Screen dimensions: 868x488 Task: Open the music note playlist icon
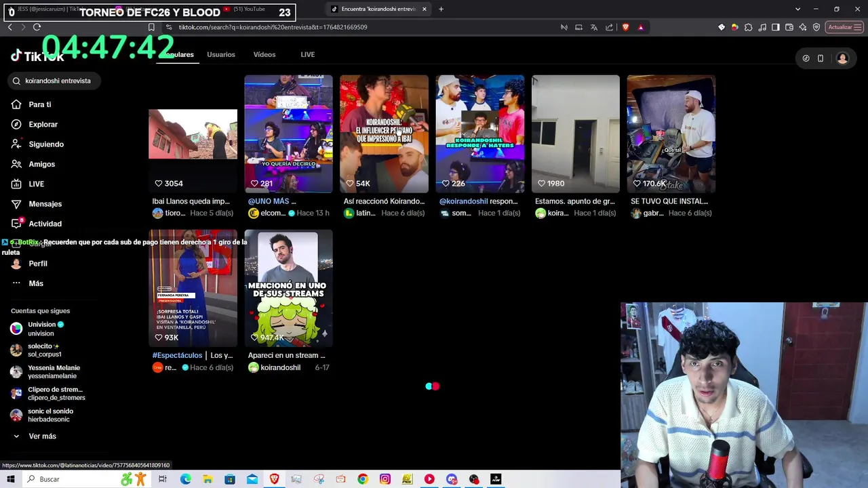[763, 27]
